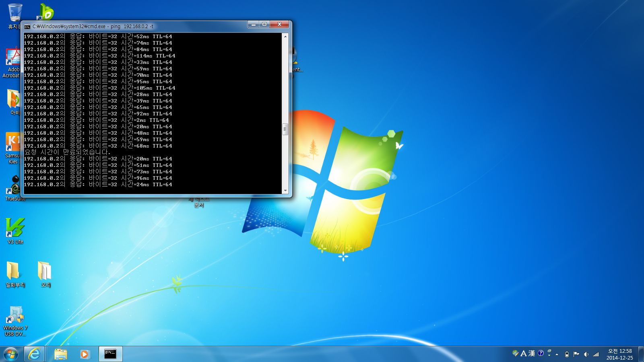This screenshot has width=644, height=362.
Task: Open the Recycle Bin desktop icon
Action: tap(14, 16)
